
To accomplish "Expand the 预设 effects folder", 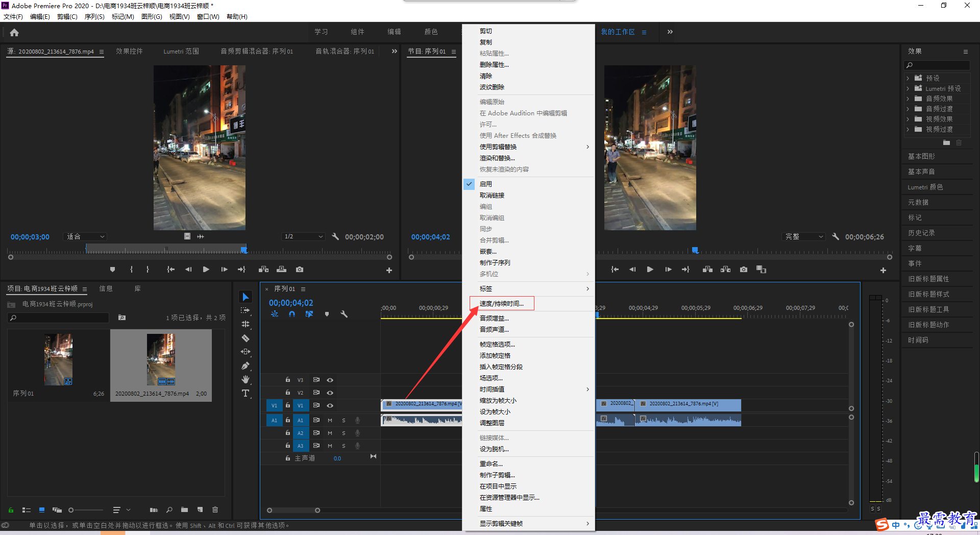I will tap(908, 78).
